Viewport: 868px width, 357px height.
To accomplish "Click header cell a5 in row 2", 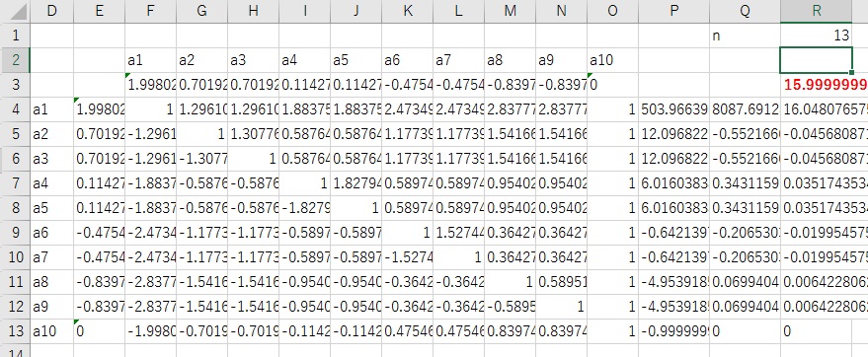I will (355, 60).
